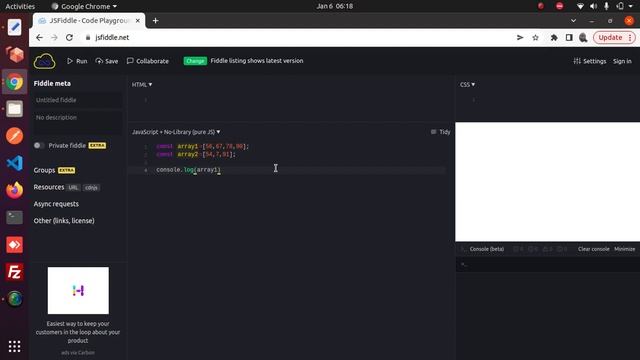Image resolution: width=640 pixels, height=360 pixels.
Task: Click the URL tag next to Resources
Action: pyautogui.click(x=73, y=188)
